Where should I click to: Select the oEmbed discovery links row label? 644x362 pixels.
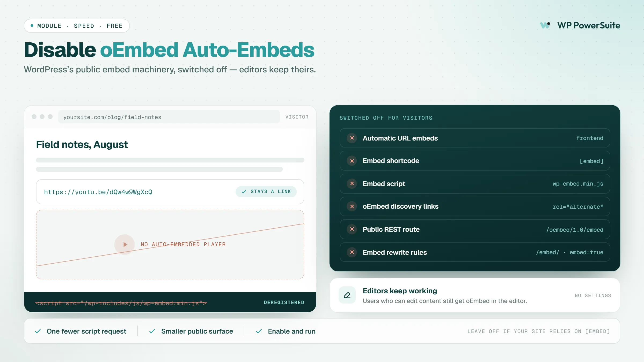pyautogui.click(x=401, y=206)
